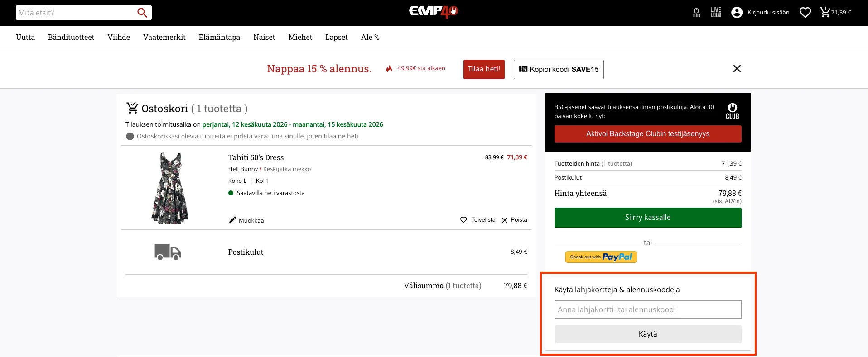The width and height of the screenshot is (868, 357).
Task: Click the Välisumma label
Action: [x=424, y=286]
